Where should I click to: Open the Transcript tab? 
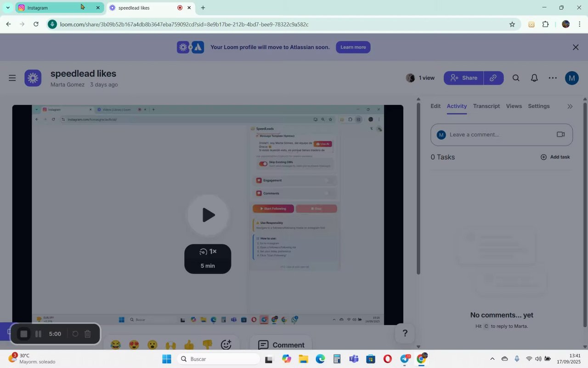point(486,106)
